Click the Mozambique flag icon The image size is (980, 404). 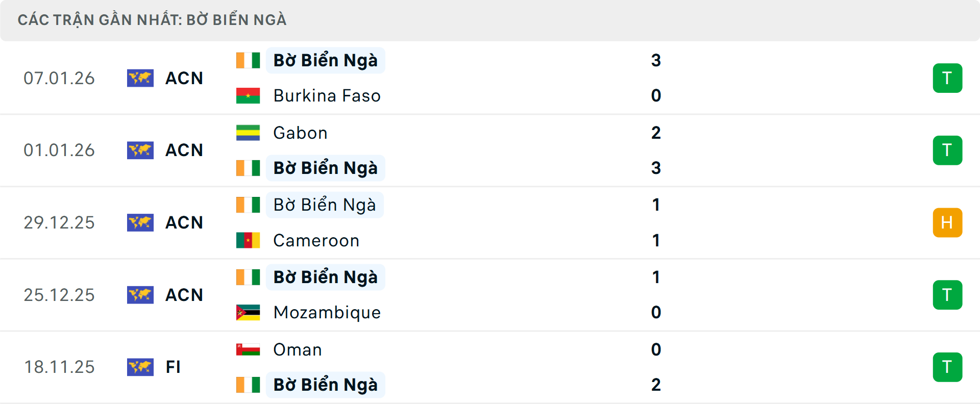point(248,312)
